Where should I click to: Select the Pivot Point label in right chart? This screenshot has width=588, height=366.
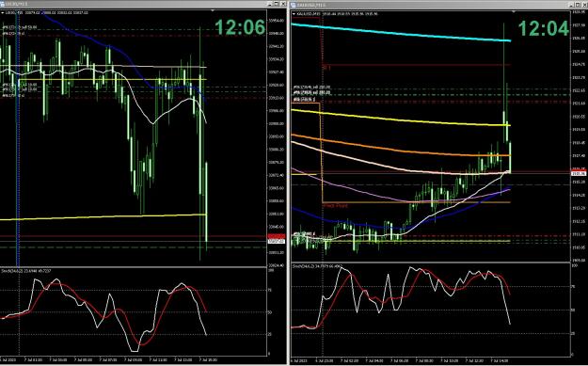click(335, 206)
